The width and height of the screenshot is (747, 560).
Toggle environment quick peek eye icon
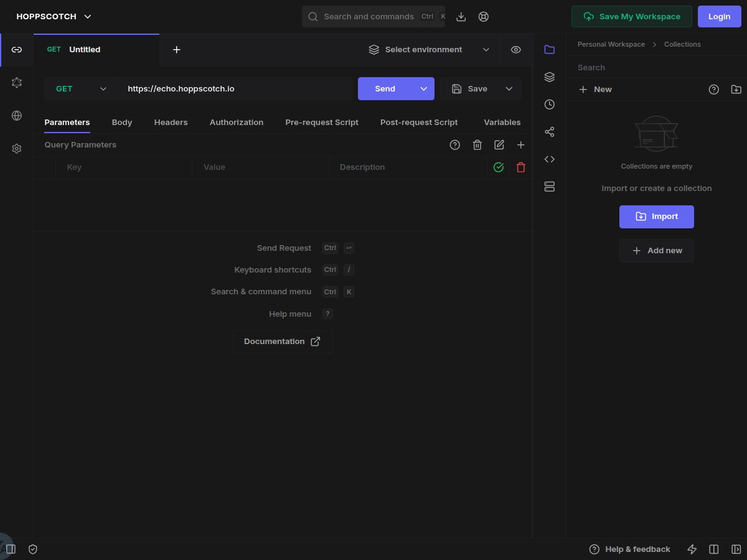pyautogui.click(x=515, y=50)
